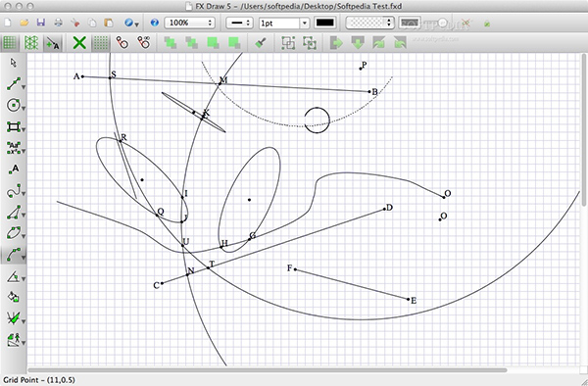Click the blue help question mark button
588x386 pixels.
[x=154, y=23]
